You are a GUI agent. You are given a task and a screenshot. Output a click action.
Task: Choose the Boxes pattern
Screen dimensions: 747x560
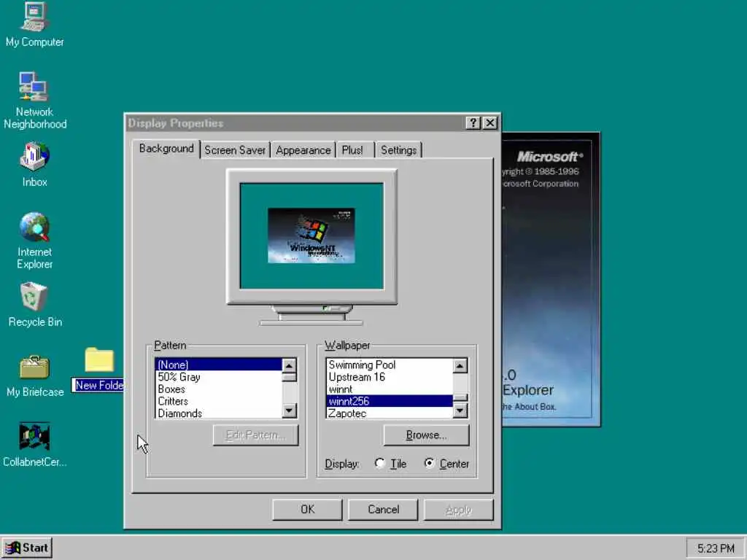pyautogui.click(x=219, y=389)
